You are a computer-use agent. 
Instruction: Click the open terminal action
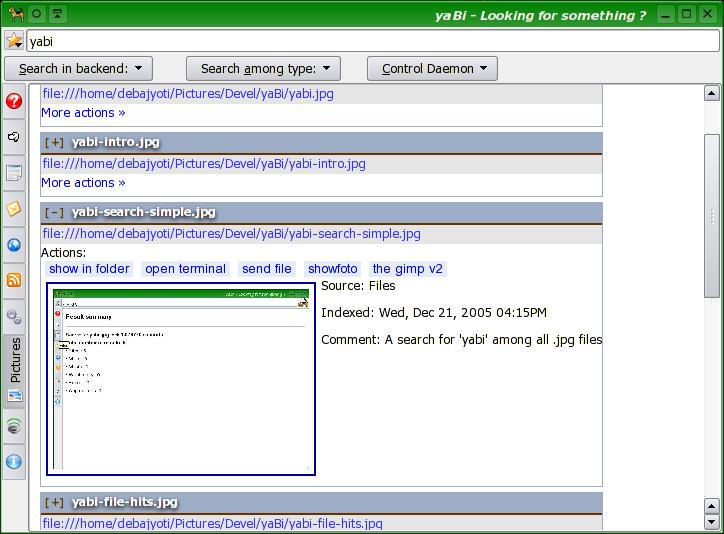pyautogui.click(x=186, y=269)
